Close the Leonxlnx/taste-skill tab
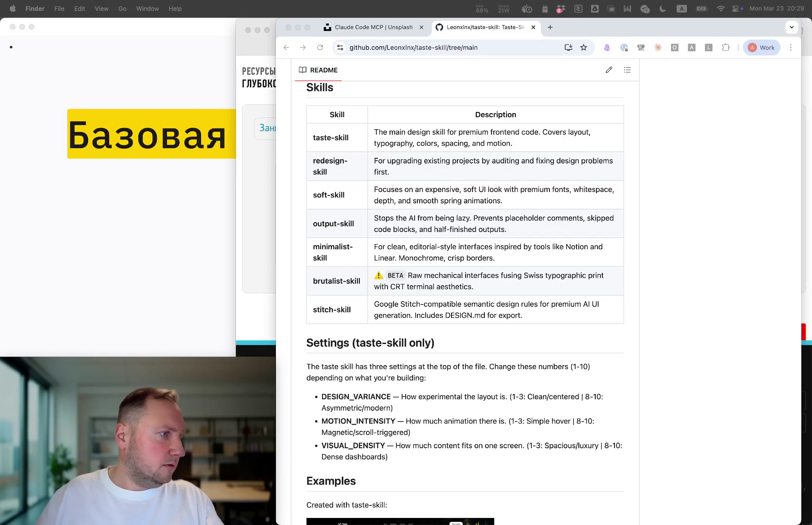Viewport: 812px width, 525px height. tap(533, 27)
